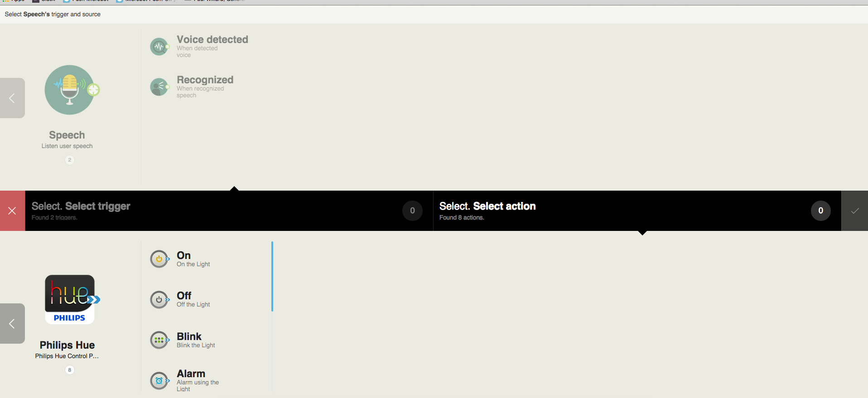Click 'Found 2 triggers.' text
868x398 pixels.
[x=54, y=218]
